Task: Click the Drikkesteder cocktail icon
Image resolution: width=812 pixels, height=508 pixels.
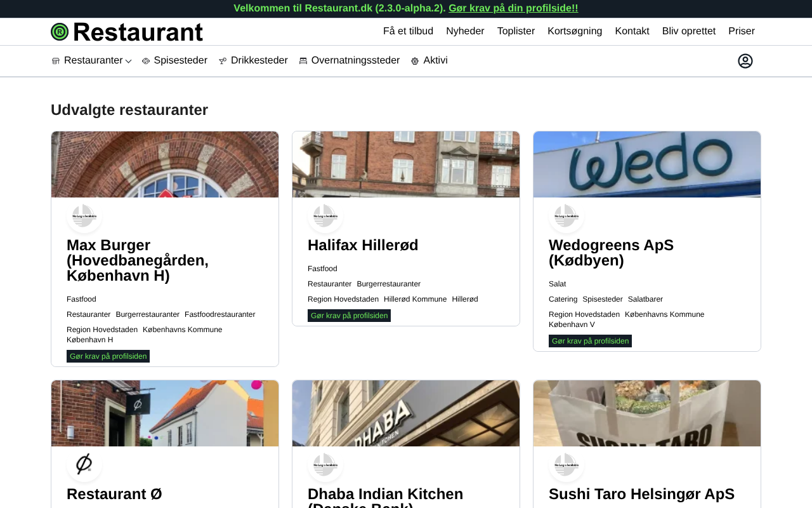Action: [x=223, y=61]
